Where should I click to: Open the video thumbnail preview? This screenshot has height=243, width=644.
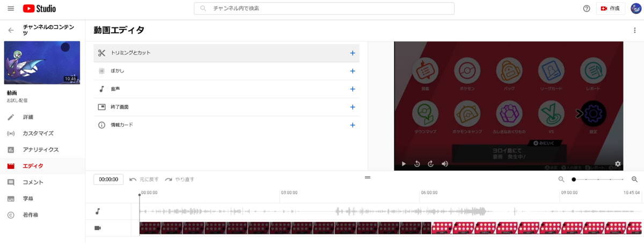point(42,63)
